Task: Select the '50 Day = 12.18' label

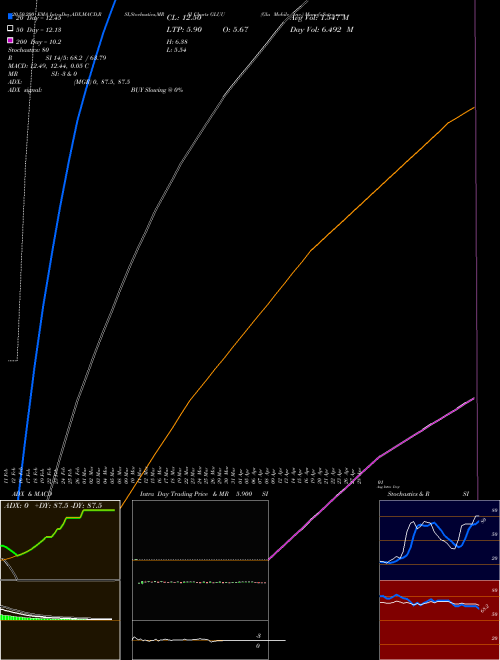Action: pos(39,30)
